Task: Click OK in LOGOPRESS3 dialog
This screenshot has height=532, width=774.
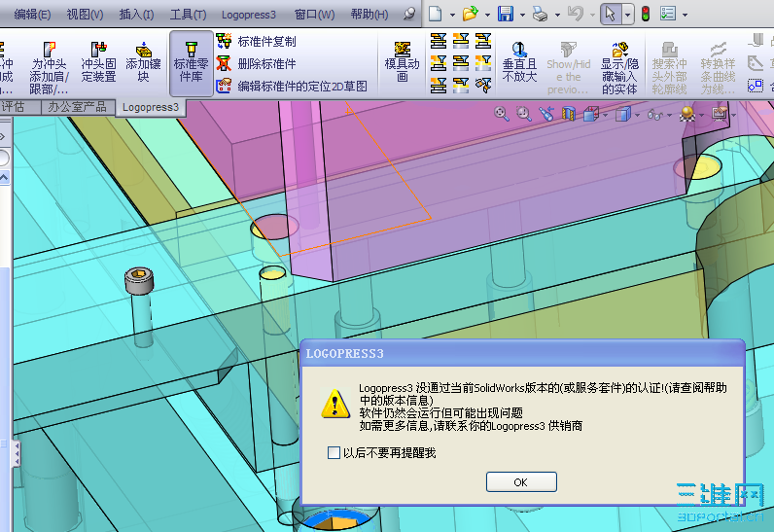Action: (x=521, y=481)
